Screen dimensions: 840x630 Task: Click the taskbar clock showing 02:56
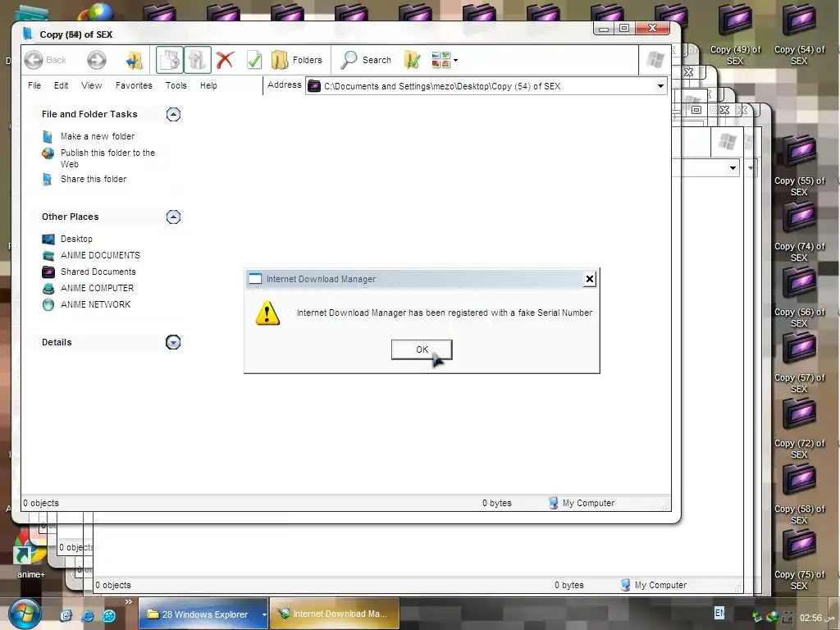point(818,618)
